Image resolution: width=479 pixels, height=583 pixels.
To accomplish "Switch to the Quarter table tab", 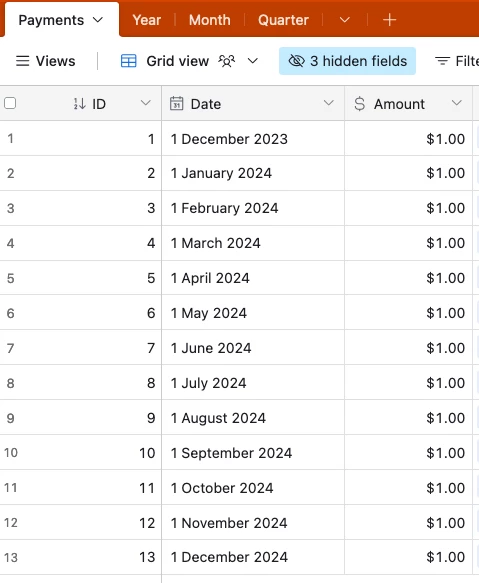I will pyautogui.click(x=283, y=20).
